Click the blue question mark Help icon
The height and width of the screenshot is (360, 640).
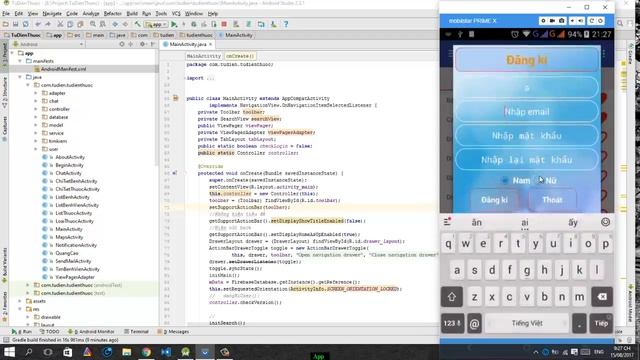pos(286,24)
